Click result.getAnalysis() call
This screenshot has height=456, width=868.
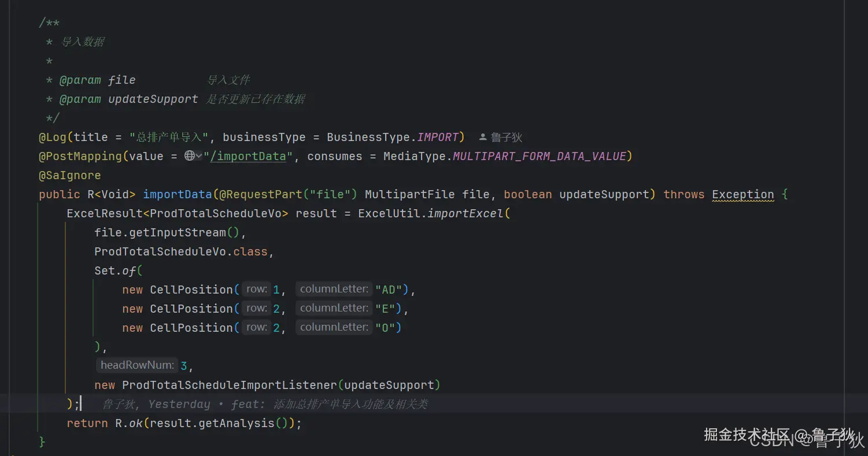click(219, 422)
